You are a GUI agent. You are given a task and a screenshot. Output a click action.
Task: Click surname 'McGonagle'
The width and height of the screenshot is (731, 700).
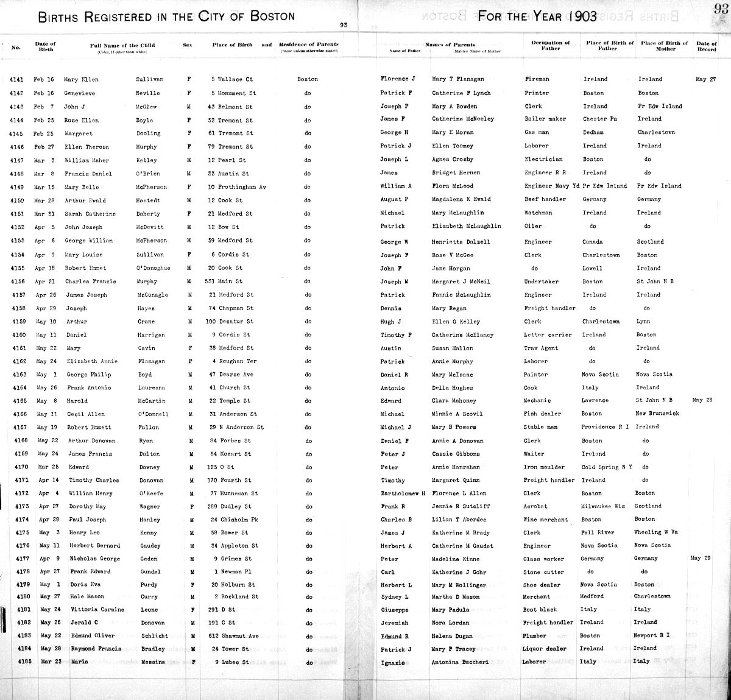(x=153, y=295)
